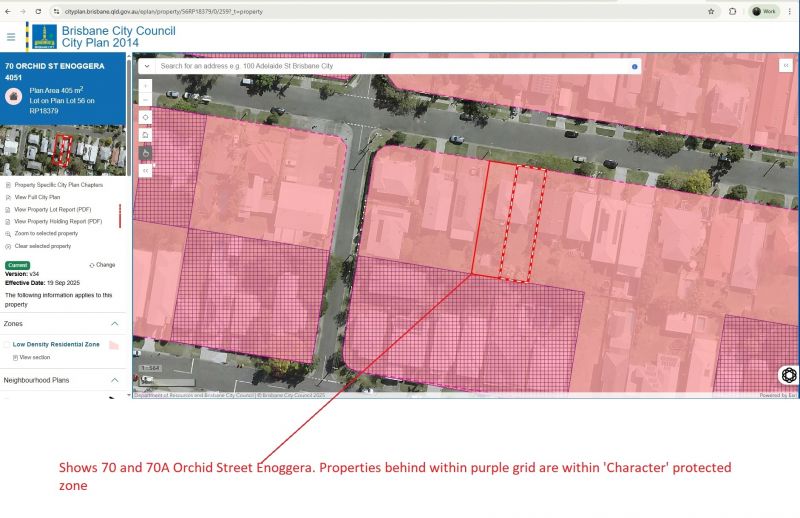The image size is (800, 518).
Task: Collapse the Zones section
Action: click(115, 324)
